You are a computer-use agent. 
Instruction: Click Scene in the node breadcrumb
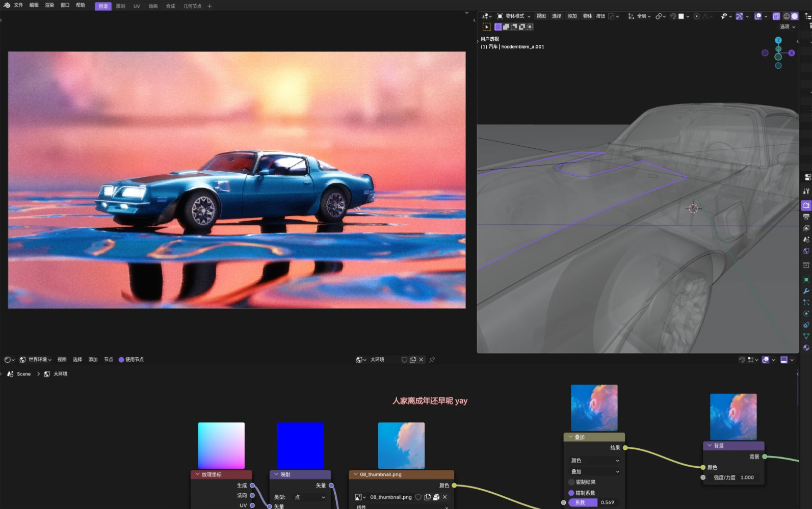coord(23,374)
